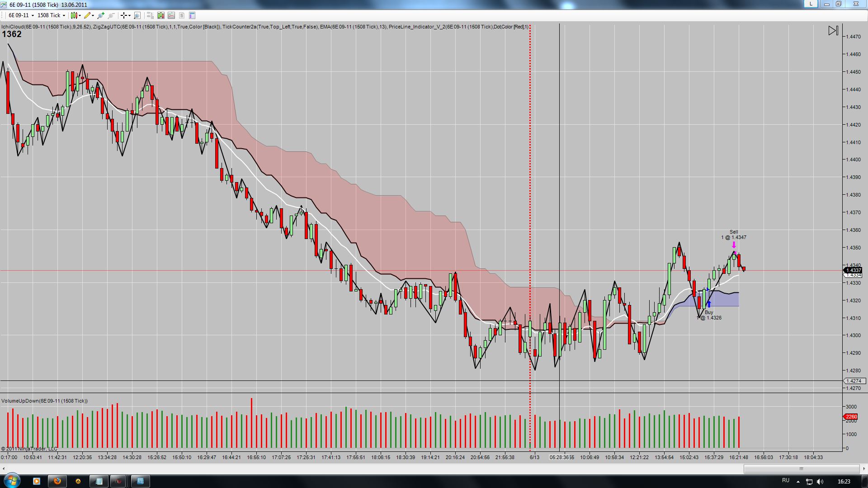Image resolution: width=868 pixels, height=488 pixels.
Task: Open the strategies dollar icon
Action: pyautogui.click(x=181, y=15)
